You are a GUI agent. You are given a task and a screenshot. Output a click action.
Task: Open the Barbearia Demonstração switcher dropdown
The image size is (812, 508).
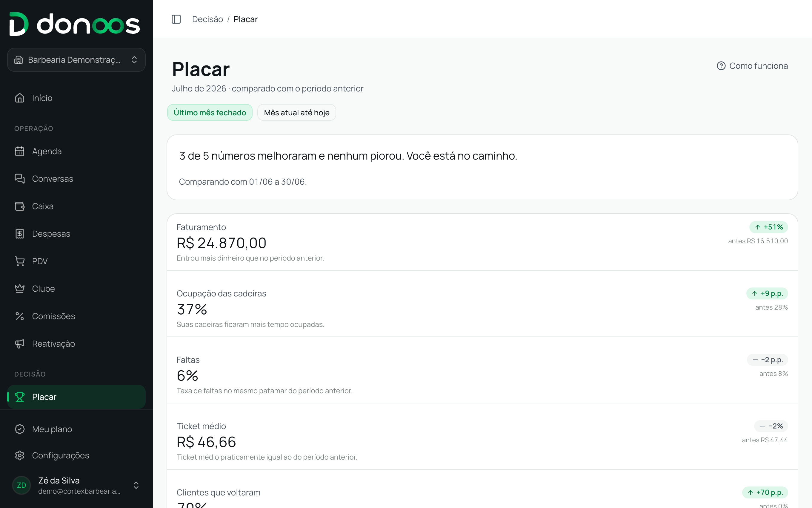tap(76, 60)
